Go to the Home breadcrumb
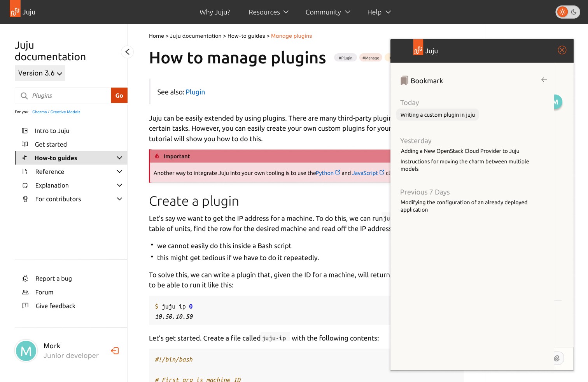 point(156,36)
